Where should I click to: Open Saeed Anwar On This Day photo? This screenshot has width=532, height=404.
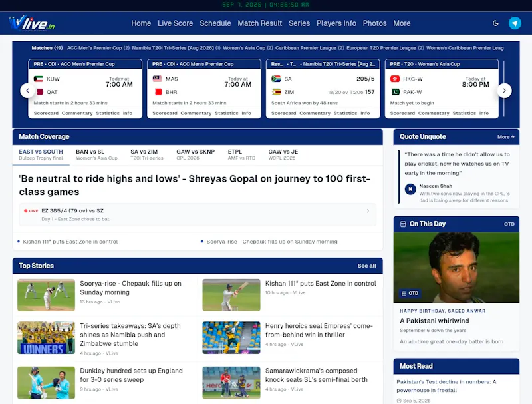coord(456,268)
